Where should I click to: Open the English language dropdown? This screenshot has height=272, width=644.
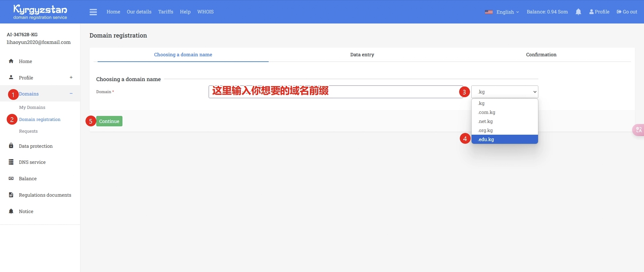[x=507, y=12]
